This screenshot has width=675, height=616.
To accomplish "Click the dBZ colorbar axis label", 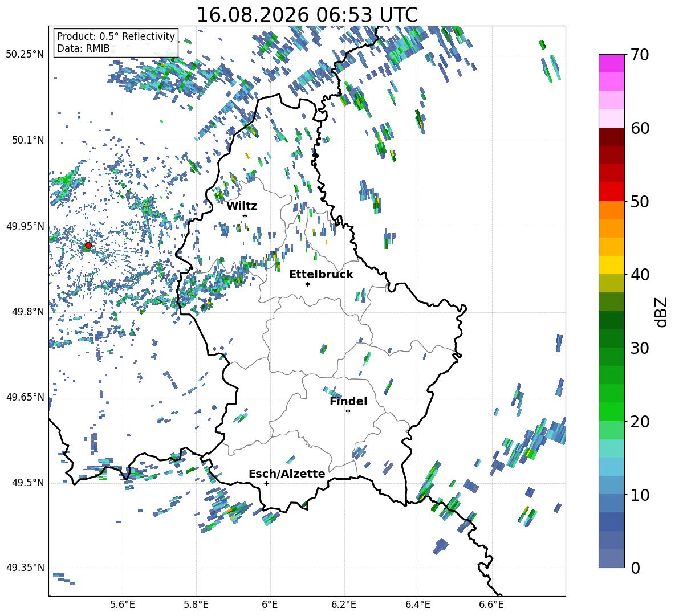I will [661, 312].
